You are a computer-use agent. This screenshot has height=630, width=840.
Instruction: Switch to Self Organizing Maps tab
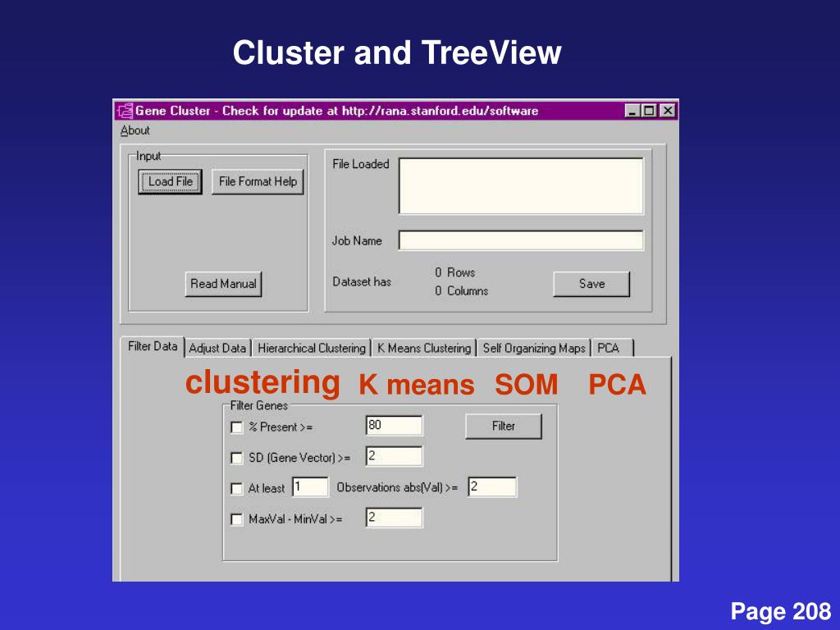pos(534,348)
